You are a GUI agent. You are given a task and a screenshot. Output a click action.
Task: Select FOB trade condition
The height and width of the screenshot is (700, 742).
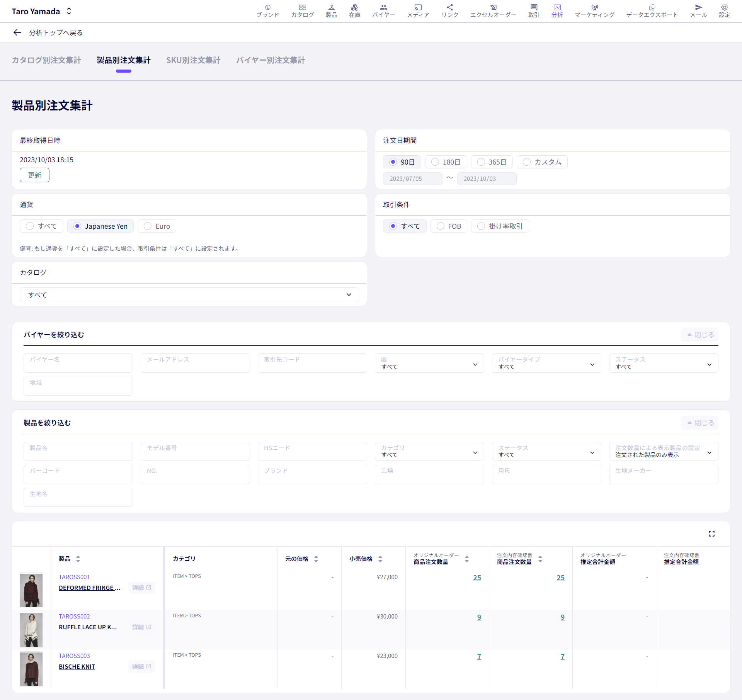tap(449, 226)
